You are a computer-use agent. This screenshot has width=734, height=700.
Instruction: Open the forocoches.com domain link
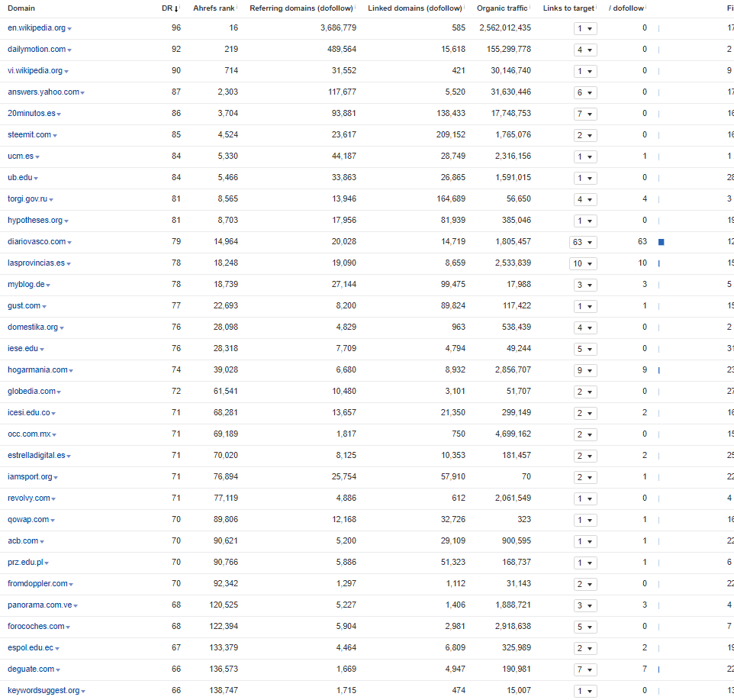(36, 627)
